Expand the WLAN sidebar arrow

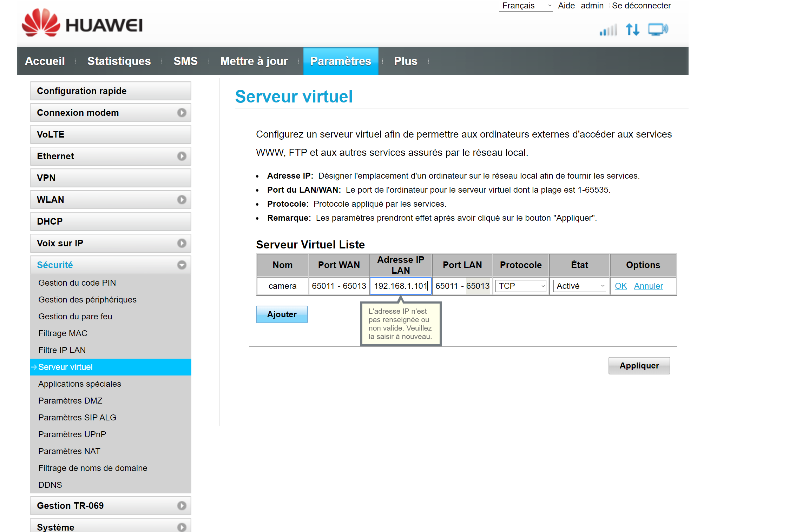182,200
